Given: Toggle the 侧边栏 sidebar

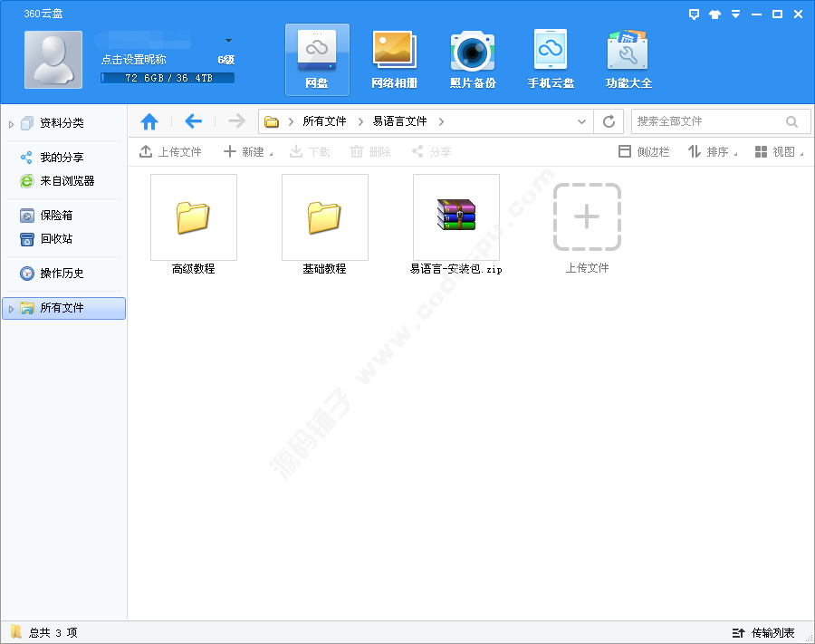Looking at the screenshot, I should pos(644,152).
